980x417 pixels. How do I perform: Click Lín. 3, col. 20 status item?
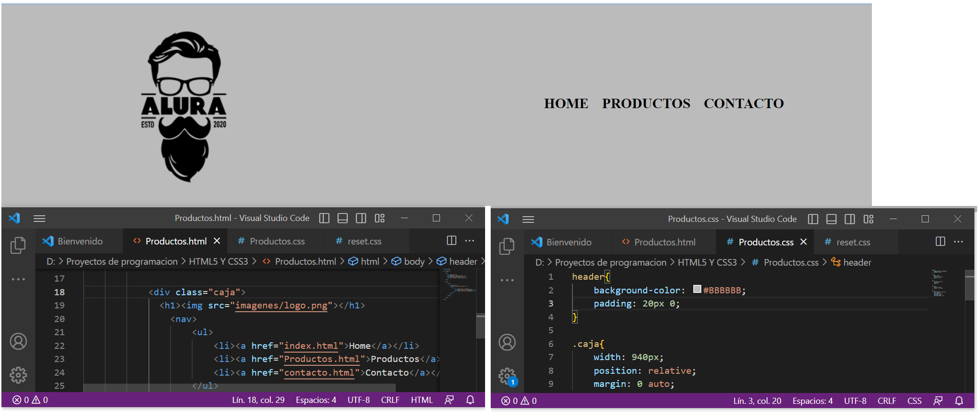coord(757,401)
